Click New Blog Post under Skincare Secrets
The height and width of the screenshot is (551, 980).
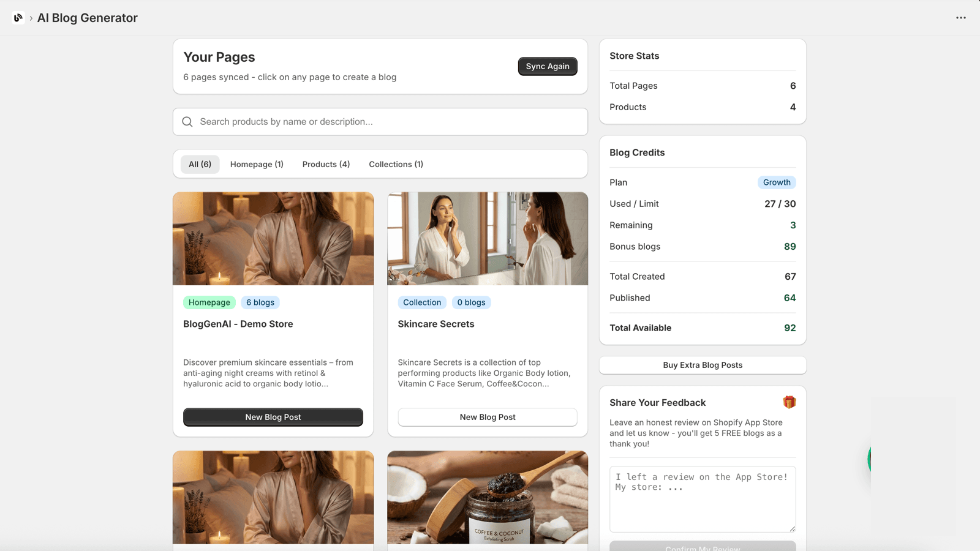click(x=487, y=417)
